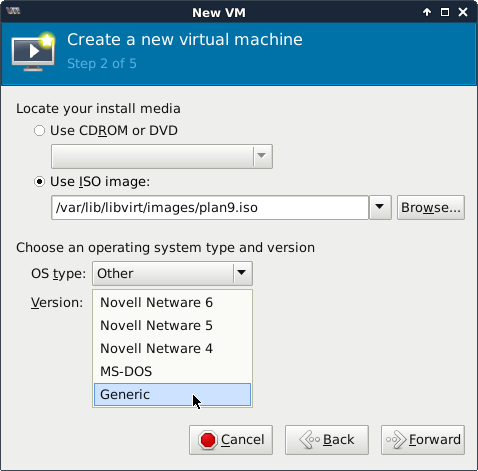
Task: Select the Use ISO image option
Action: point(39,182)
